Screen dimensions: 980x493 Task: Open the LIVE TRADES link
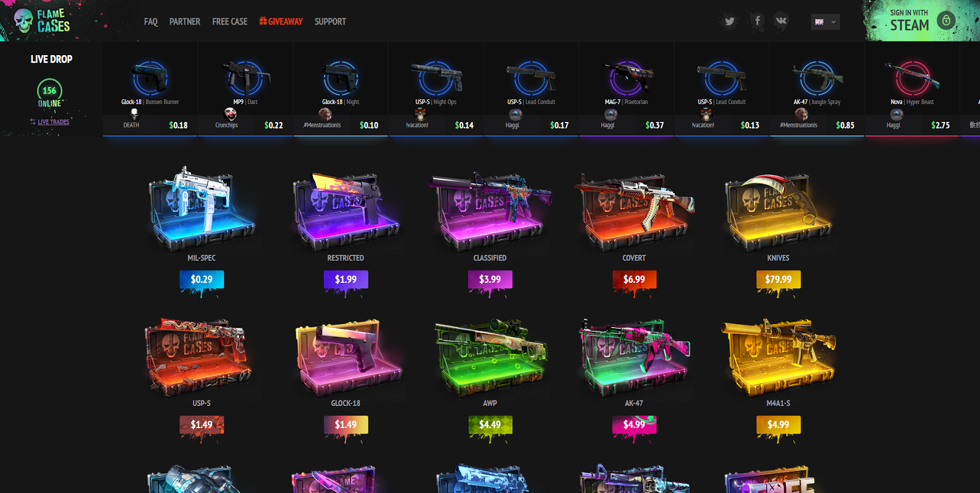click(50, 122)
